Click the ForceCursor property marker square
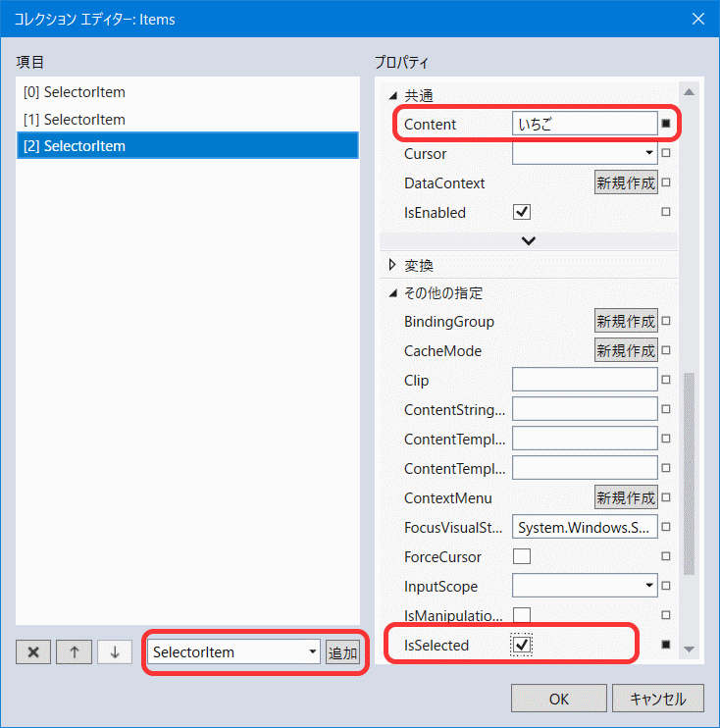Viewport: 720px width, 728px height. 666,556
